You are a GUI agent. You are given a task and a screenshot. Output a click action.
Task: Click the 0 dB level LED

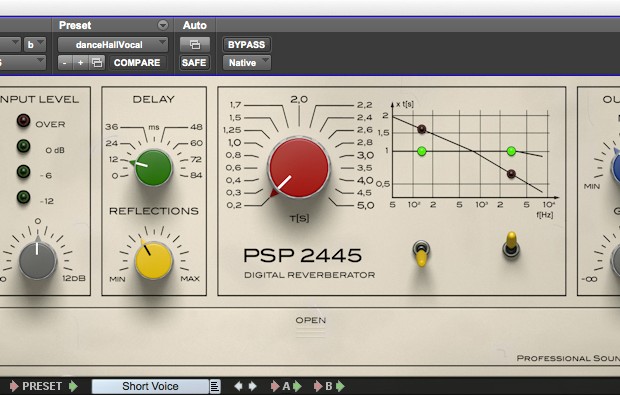click(23, 146)
